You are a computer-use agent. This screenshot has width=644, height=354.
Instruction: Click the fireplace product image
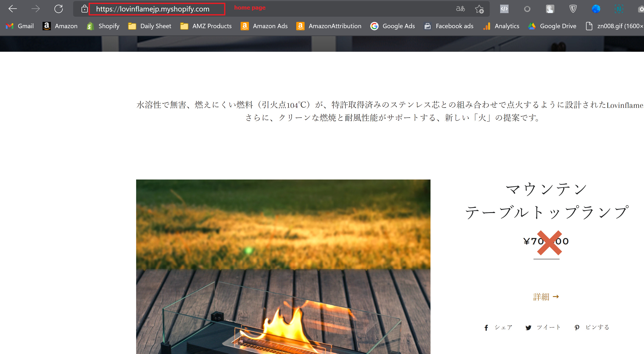[283, 266]
